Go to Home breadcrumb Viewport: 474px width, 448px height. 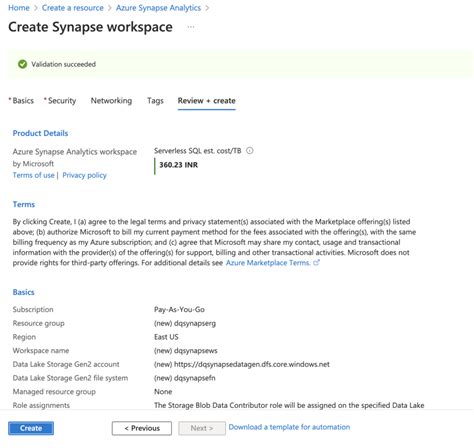click(x=19, y=8)
